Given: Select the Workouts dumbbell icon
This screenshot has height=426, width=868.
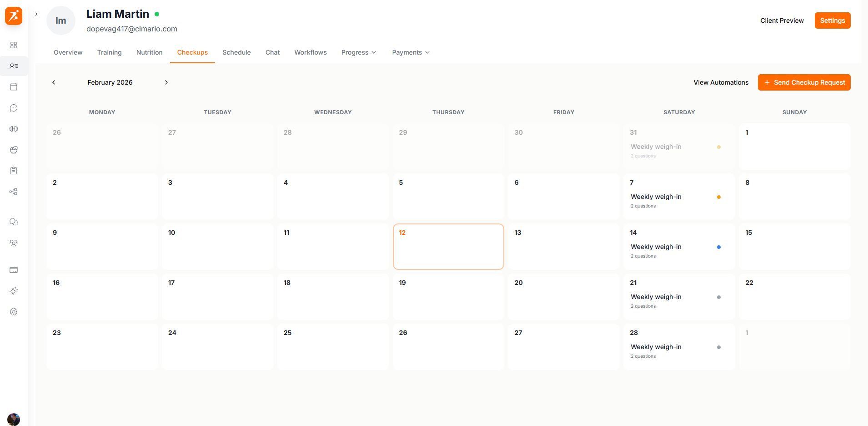Looking at the screenshot, I should click(x=14, y=129).
